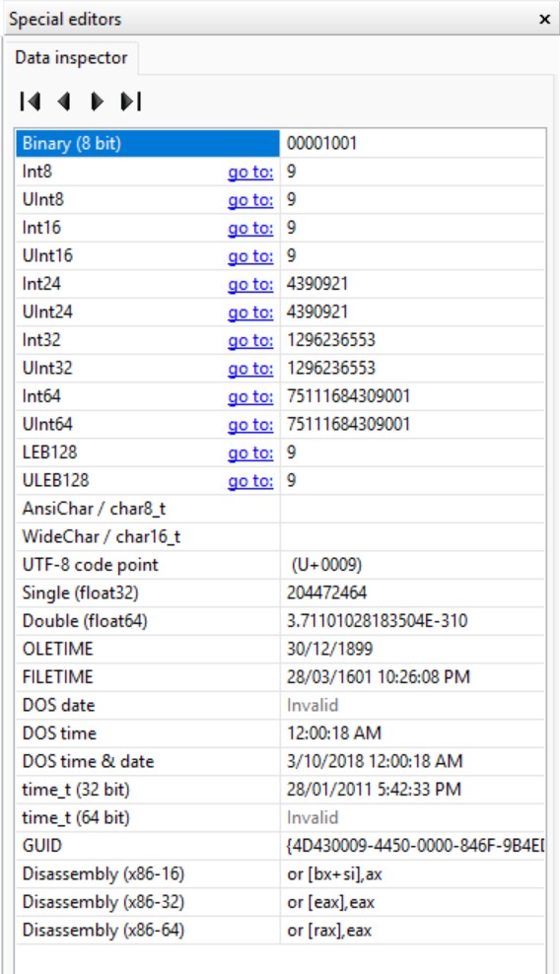
Task: Select x86-64 disassembly or [rax],eax
Action: (x=328, y=930)
